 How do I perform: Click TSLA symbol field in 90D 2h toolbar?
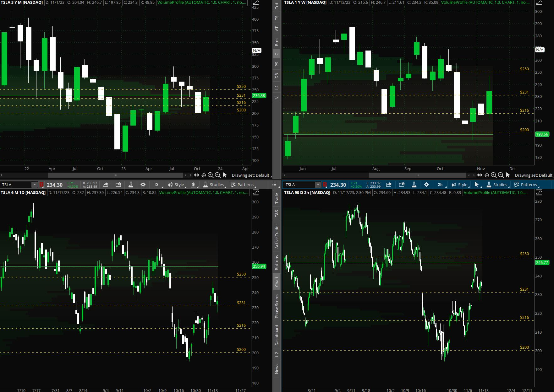[x=299, y=185]
